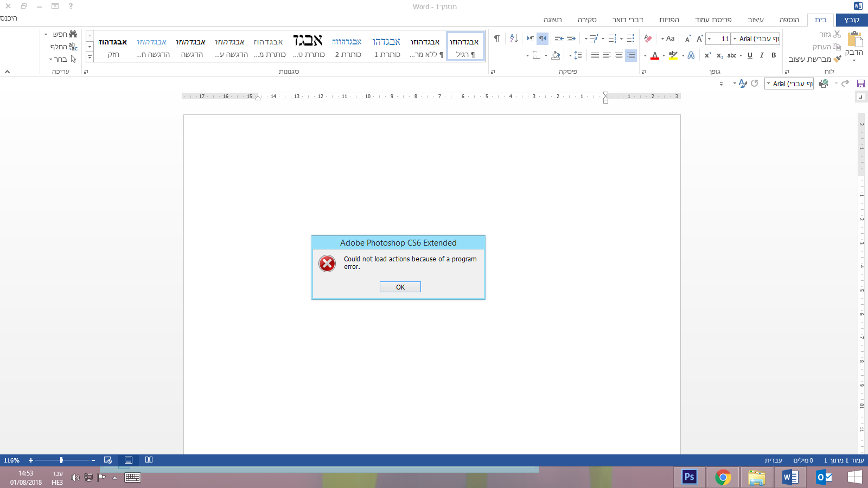Image resolution: width=868 pixels, height=488 pixels.
Task: Click the Format Painter brush
Action: coord(837,59)
